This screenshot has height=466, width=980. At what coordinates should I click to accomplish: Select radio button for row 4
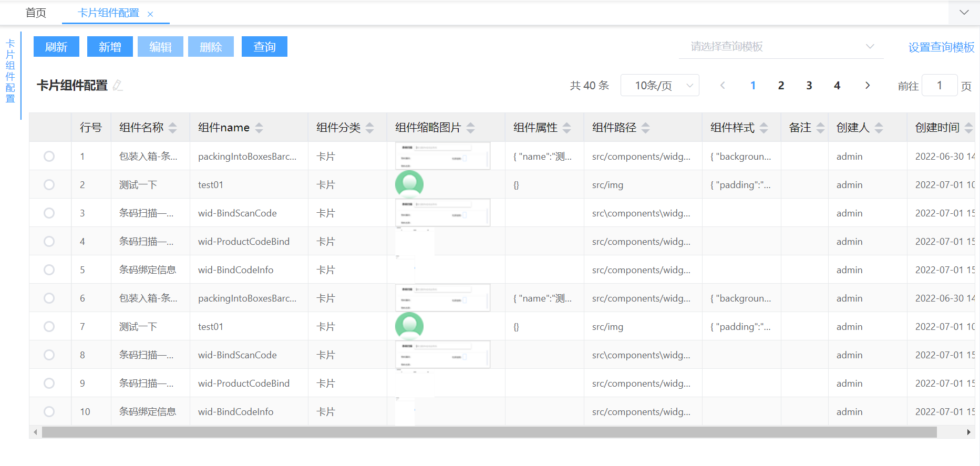tap(49, 241)
